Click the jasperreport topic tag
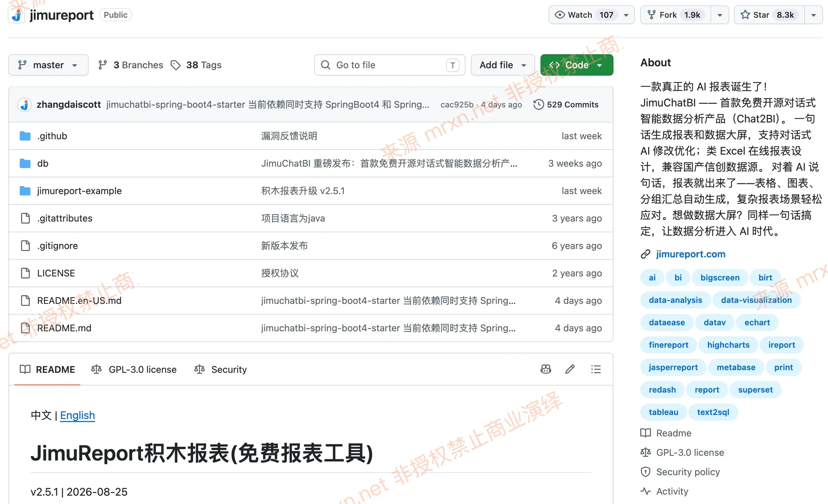The height and width of the screenshot is (504, 828). pyautogui.click(x=673, y=367)
